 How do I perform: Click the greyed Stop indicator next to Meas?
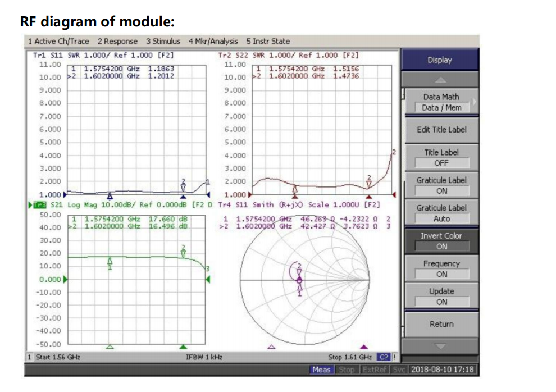(347, 370)
